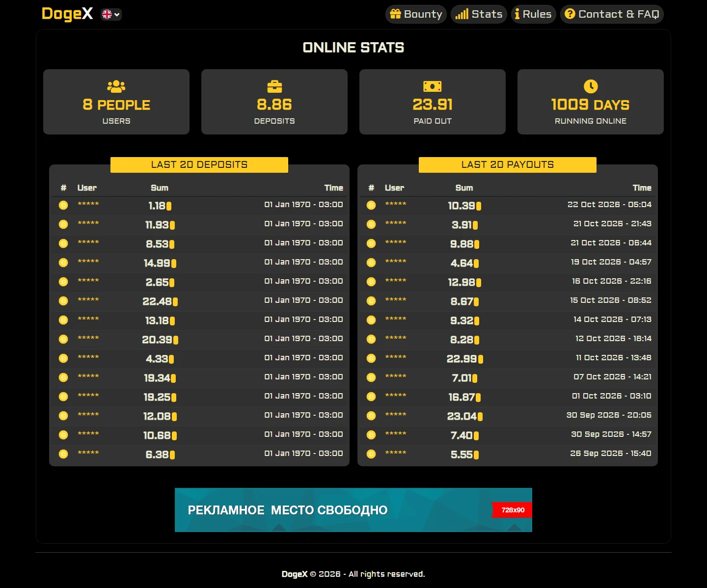707x588 pixels.
Task: Click the coin icon beside the 14.99 deposit
Action: coord(63,263)
